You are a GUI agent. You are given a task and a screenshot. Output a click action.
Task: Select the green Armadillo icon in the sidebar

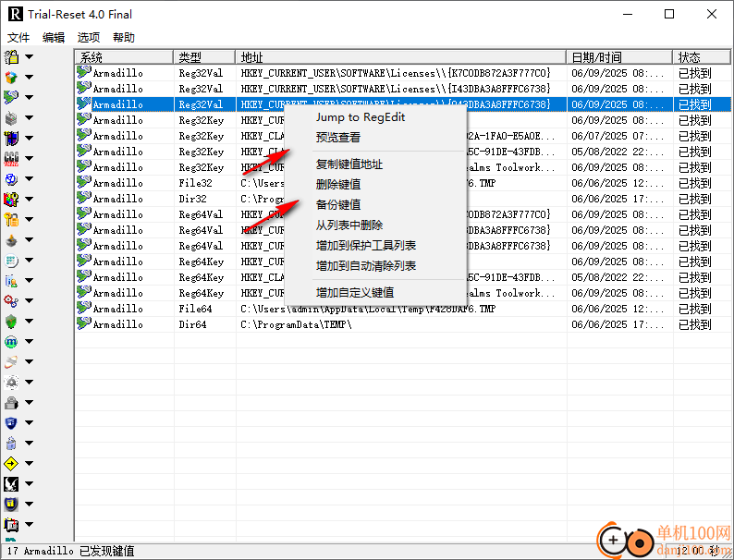[11, 97]
